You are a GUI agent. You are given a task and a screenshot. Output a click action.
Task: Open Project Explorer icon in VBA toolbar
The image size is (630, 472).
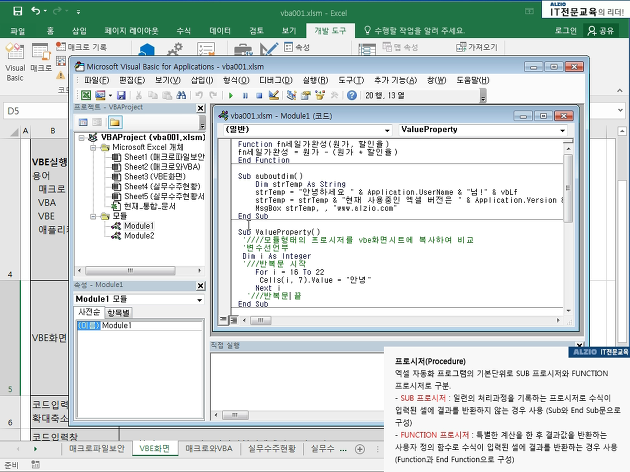click(292, 95)
